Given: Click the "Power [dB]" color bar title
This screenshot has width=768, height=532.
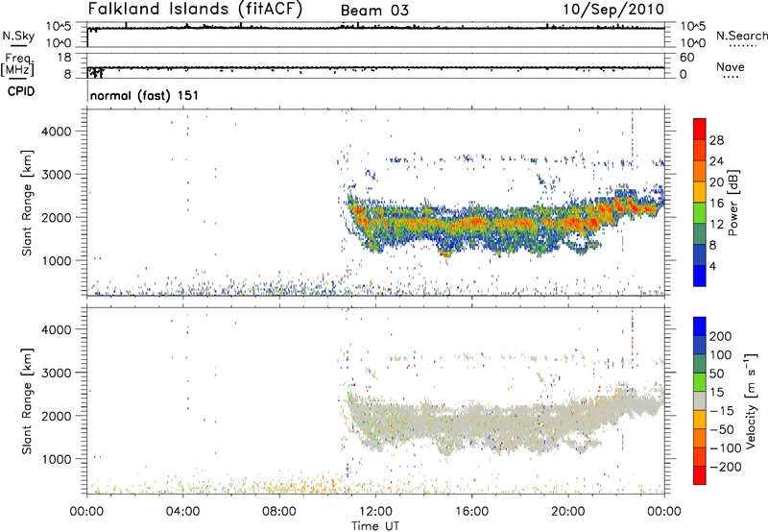Looking at the screenshot, I should [x=732, y=203].
